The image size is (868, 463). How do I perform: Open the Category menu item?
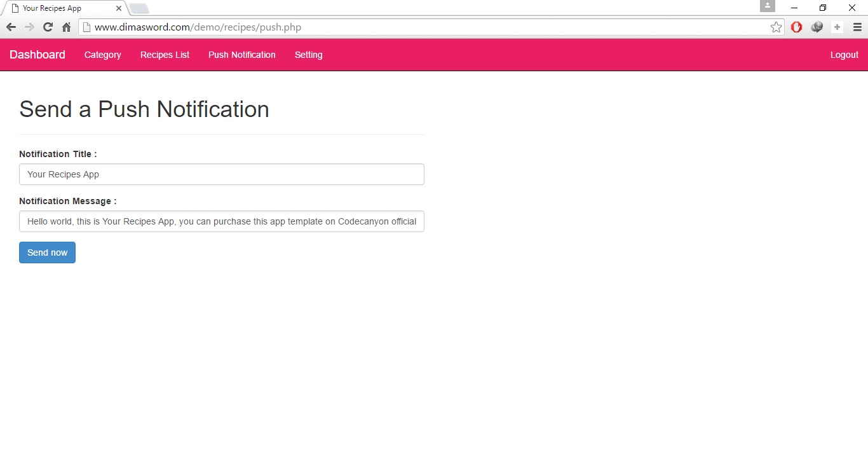pyautogui.click(x=102, y=55)
